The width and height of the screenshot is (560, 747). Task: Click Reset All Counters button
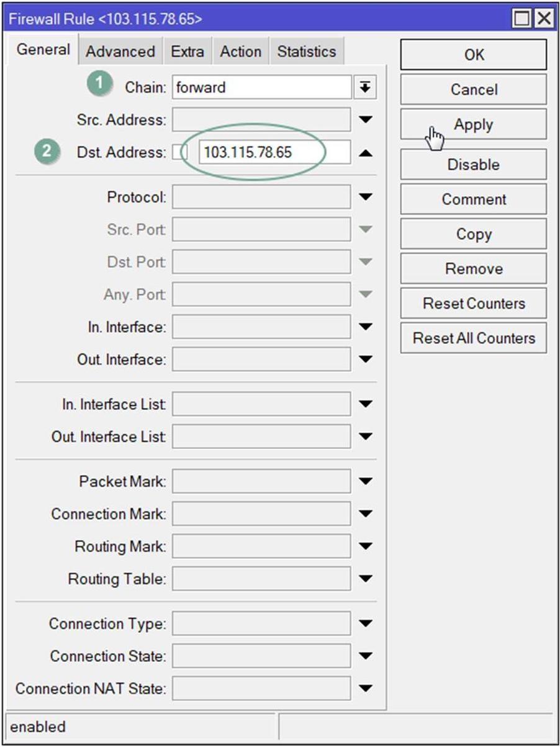[473, 338]
